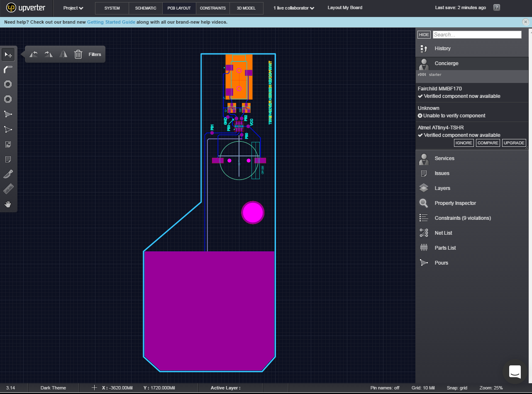Toggle Dark Theme in status bar
This screenshot has height=394, width=532.
click(53, 388)
